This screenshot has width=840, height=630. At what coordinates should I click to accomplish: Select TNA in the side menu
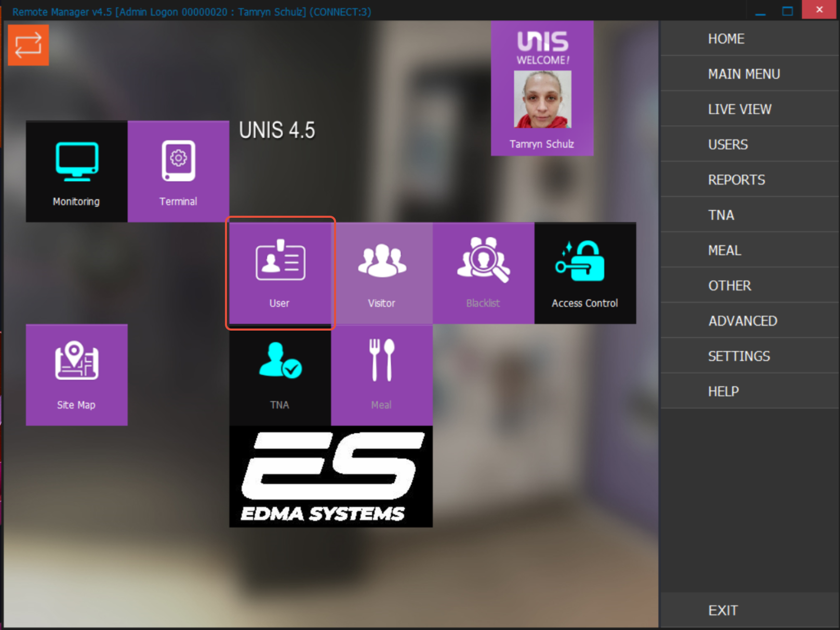[750, 215]
